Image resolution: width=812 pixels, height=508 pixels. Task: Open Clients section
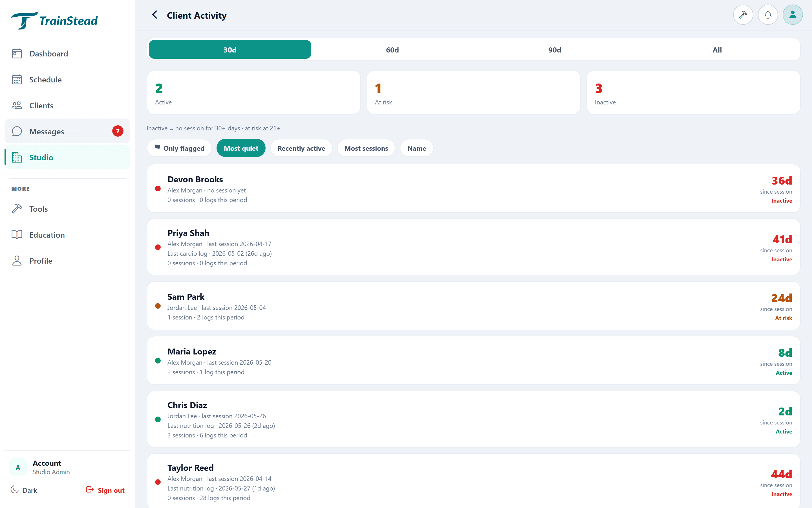pos(67,106)
